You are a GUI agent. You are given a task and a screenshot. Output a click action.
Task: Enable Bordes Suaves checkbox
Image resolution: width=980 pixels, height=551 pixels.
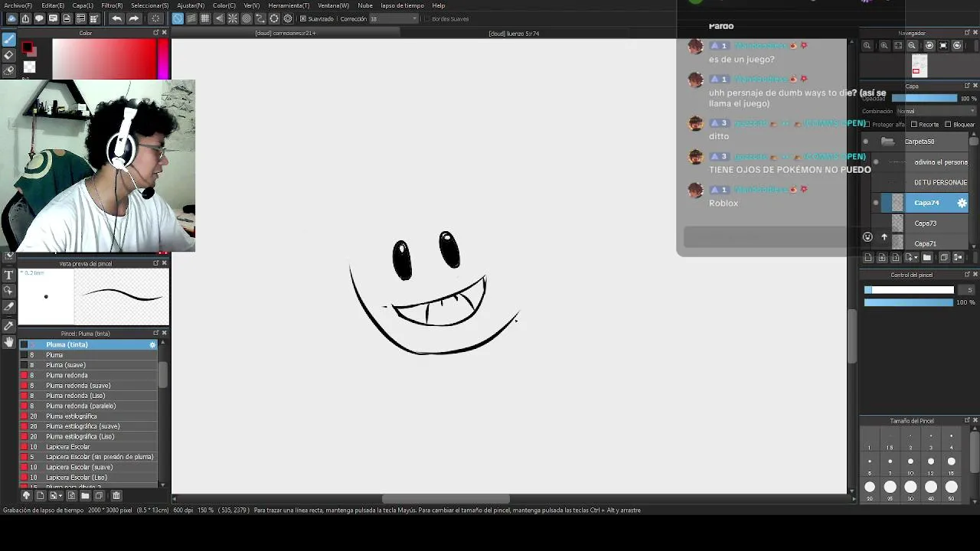(x=427, y=18)
